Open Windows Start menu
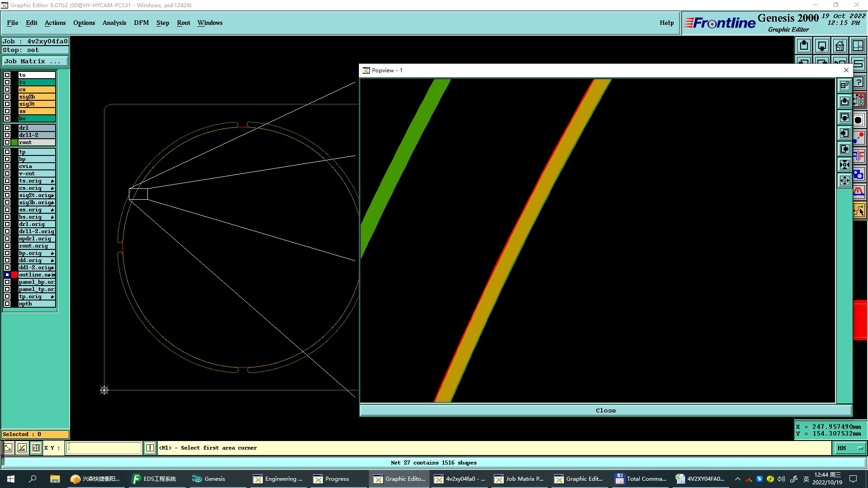Viewport: 868px width, 488px height. (x=11, y=479)
